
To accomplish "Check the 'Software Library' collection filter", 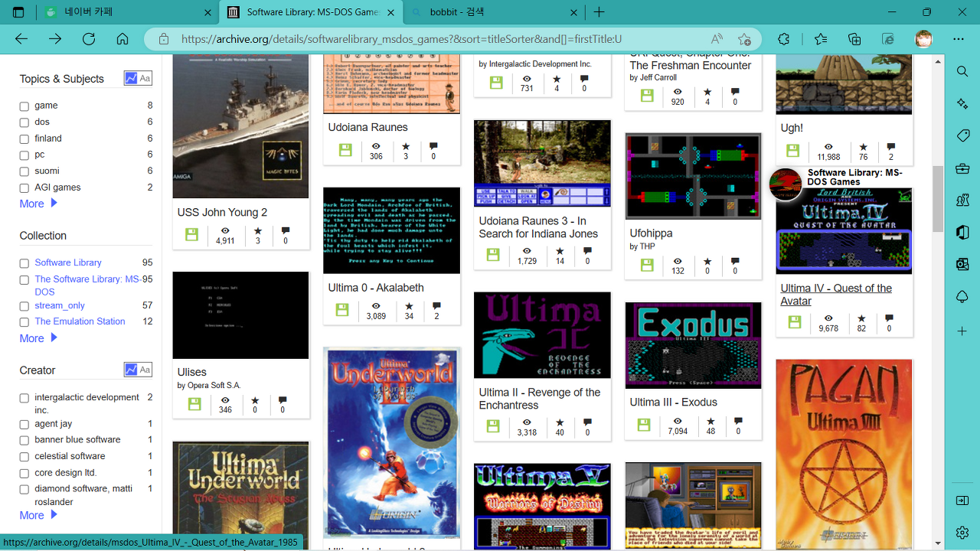I will tap(24, 264).
